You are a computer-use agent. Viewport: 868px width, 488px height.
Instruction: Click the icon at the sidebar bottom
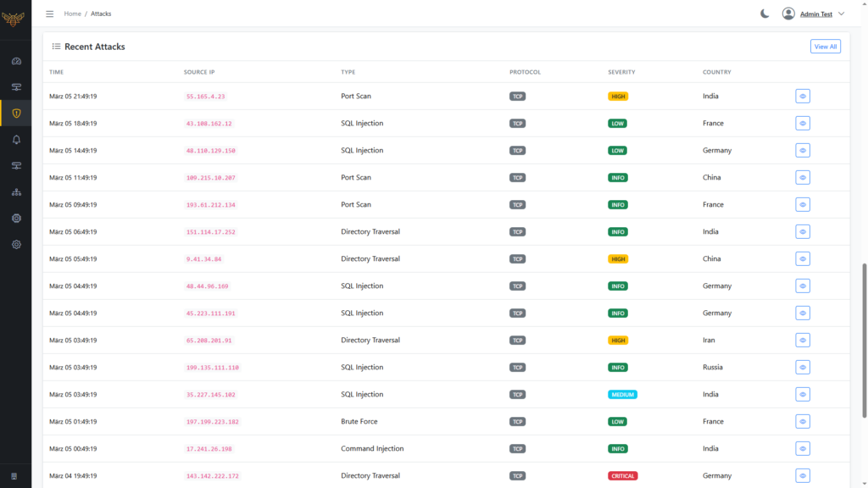(14, 475)
